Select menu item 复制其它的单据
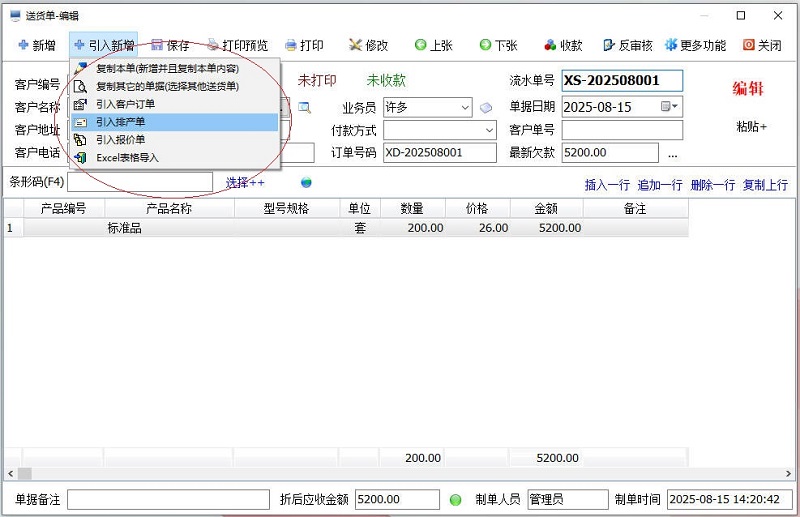 tap(175, 86)
